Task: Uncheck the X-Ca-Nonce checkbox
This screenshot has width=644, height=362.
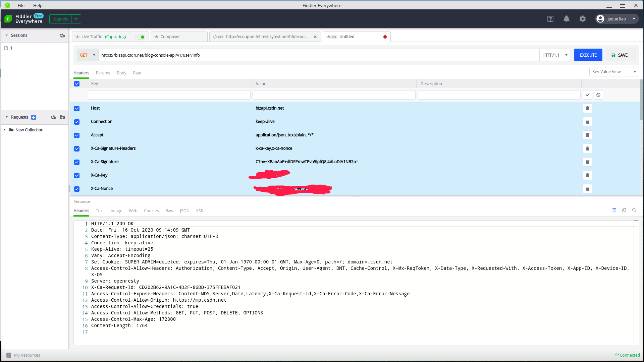Action: coord(77,189)
